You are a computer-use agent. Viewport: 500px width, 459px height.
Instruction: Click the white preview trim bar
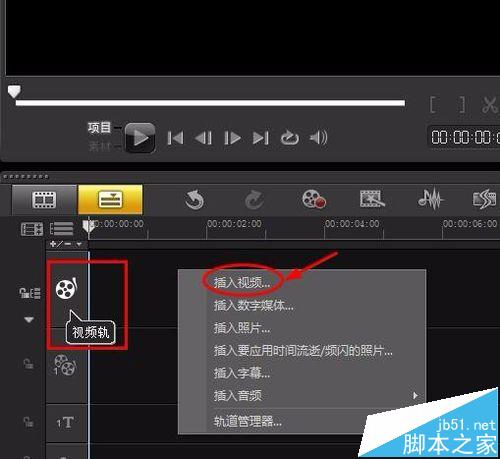pos(210,103)
